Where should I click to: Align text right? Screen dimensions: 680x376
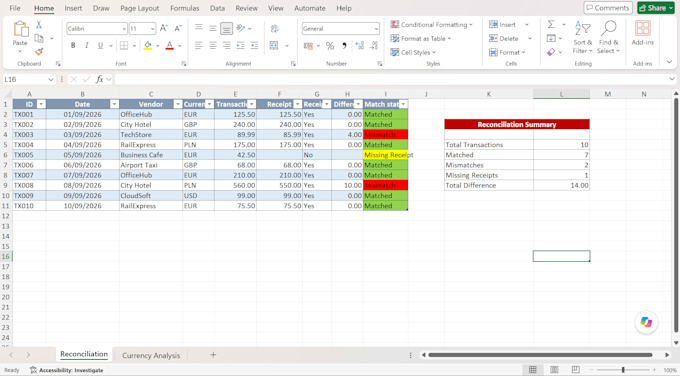click(226, 46)
